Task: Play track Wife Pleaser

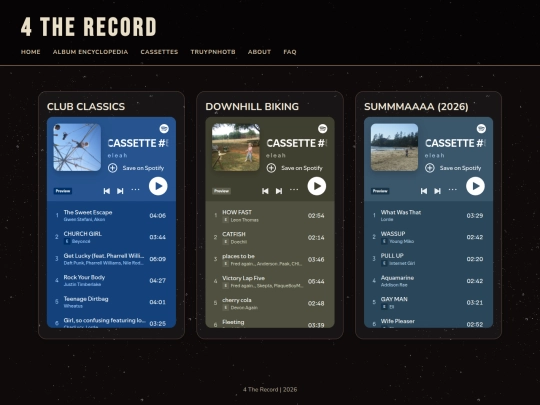Action: [x=428, y=323]
